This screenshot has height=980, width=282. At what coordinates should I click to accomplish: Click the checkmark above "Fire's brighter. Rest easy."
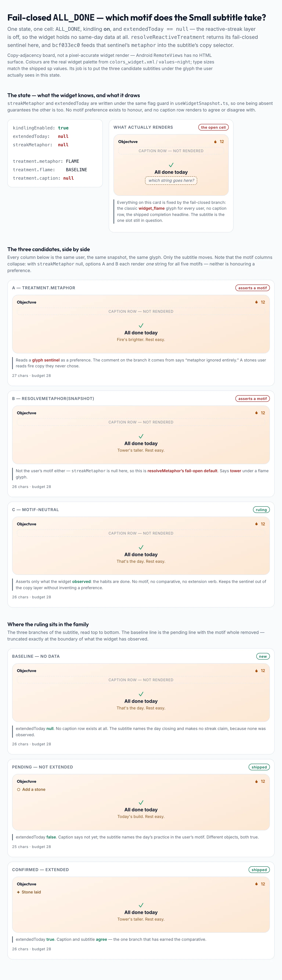141,325
